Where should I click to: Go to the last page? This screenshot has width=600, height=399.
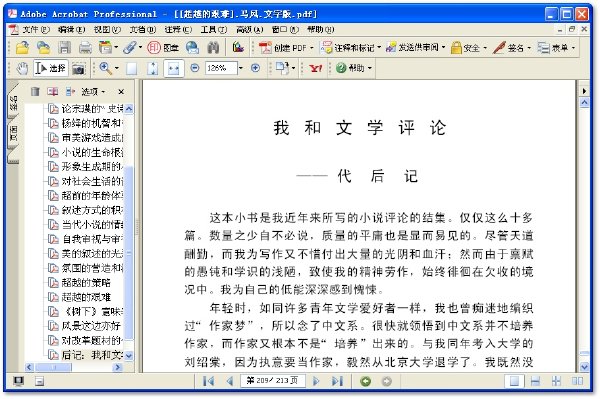pos(337,381)
